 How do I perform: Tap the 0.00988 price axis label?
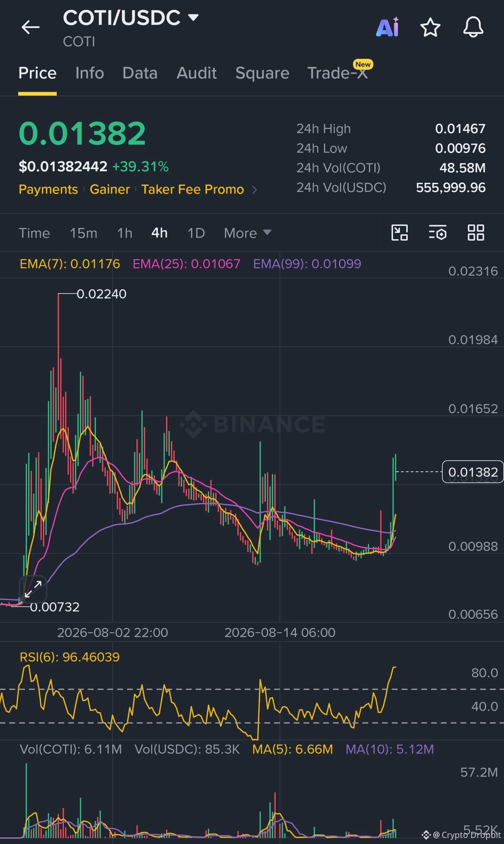tap(473, 546)
